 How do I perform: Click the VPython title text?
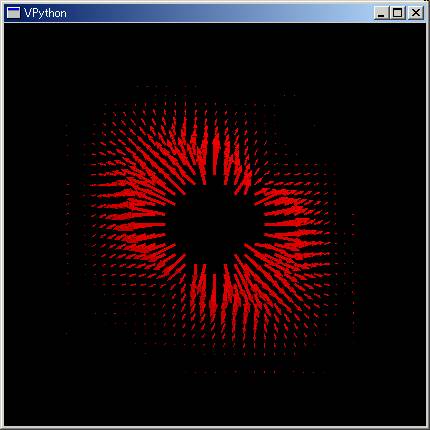pos(45,13)
